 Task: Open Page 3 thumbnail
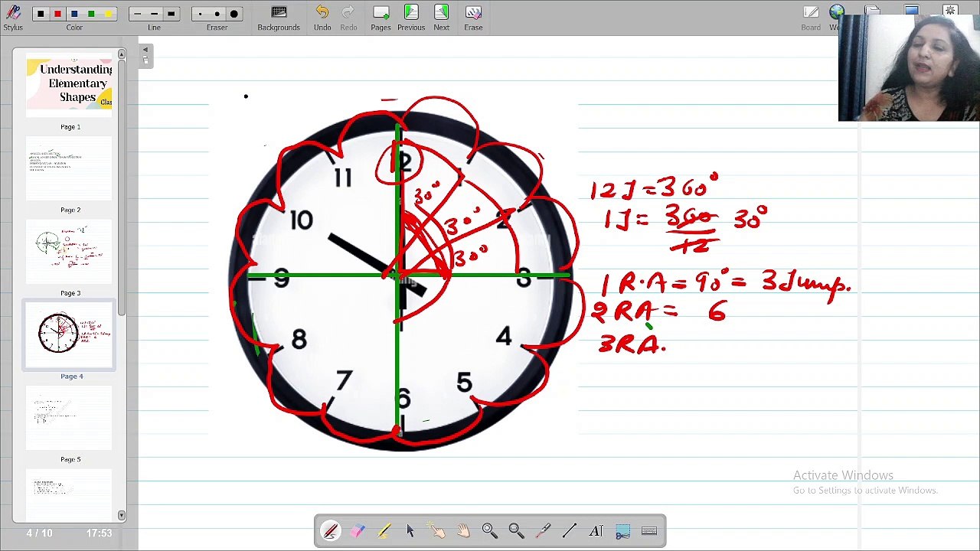[70, 253]
